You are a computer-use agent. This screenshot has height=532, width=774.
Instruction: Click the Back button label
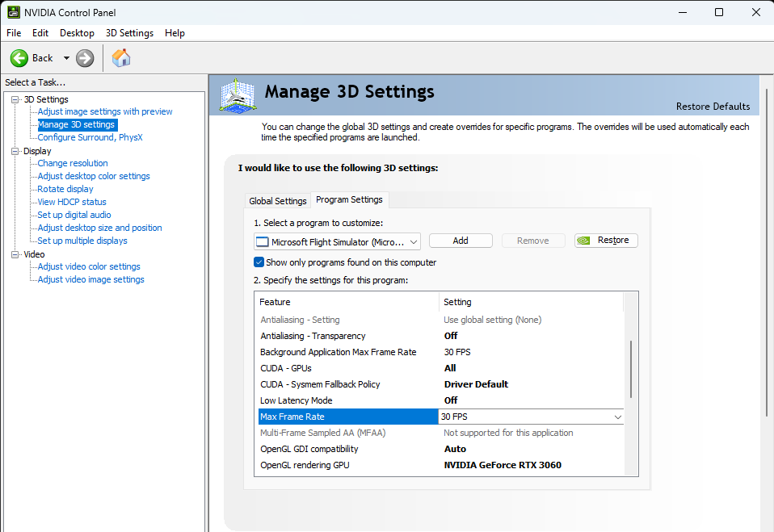click(x=43, y=58)
